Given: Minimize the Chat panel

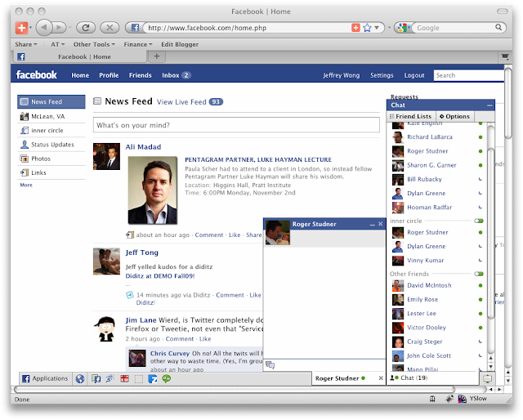Looking at the screenshot, I should point(489,105).
